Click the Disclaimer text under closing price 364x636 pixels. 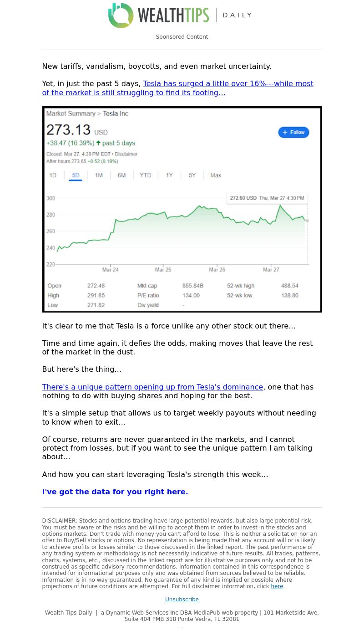coord(126,154)
